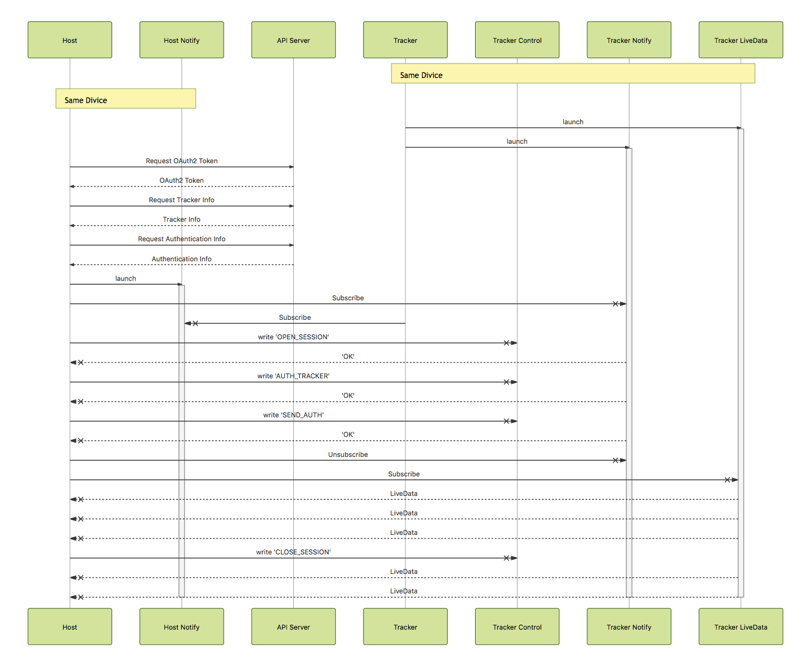Screen dimensions: 808x672
Task: Click the 'launch' label from Host to Host Notify
Action: click(125, 279)
